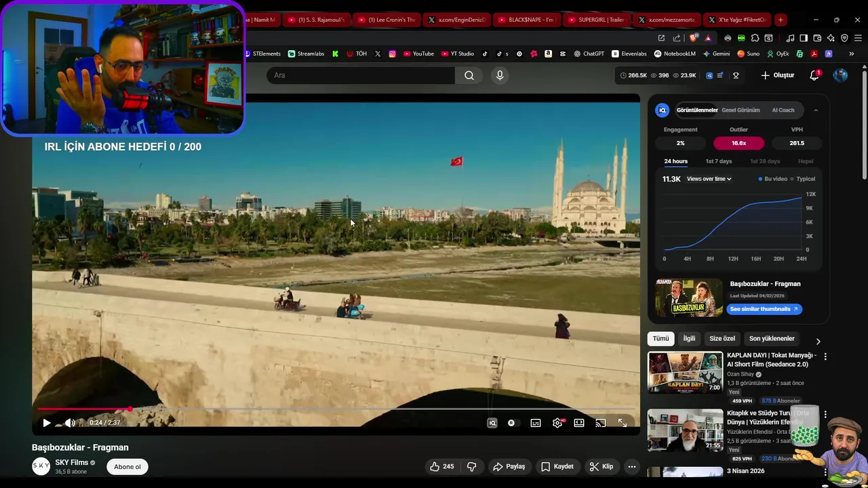Viewport: 868px width, 488px height.
Task: Toggle the Typical chart series
Action: point(803,179)
